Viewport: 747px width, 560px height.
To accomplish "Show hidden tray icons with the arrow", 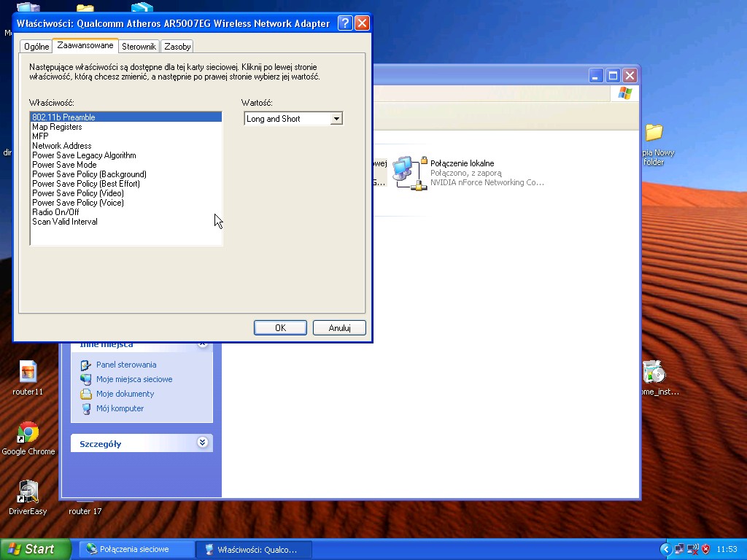I will [x=666, y=549].
